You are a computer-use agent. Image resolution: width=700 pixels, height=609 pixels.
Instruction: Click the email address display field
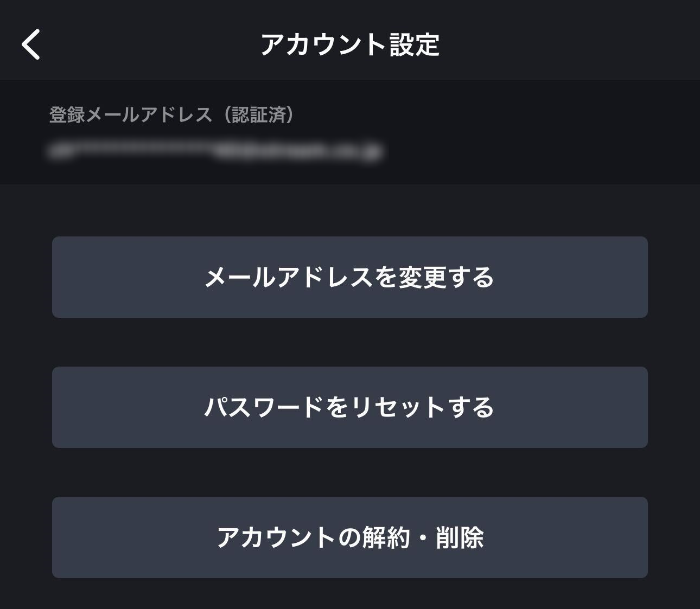click(215, 150)
